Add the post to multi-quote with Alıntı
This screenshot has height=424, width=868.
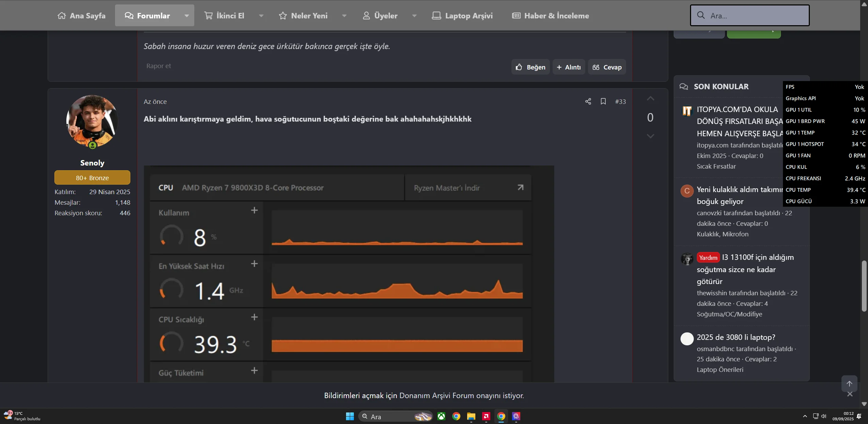tap(569, 67)
